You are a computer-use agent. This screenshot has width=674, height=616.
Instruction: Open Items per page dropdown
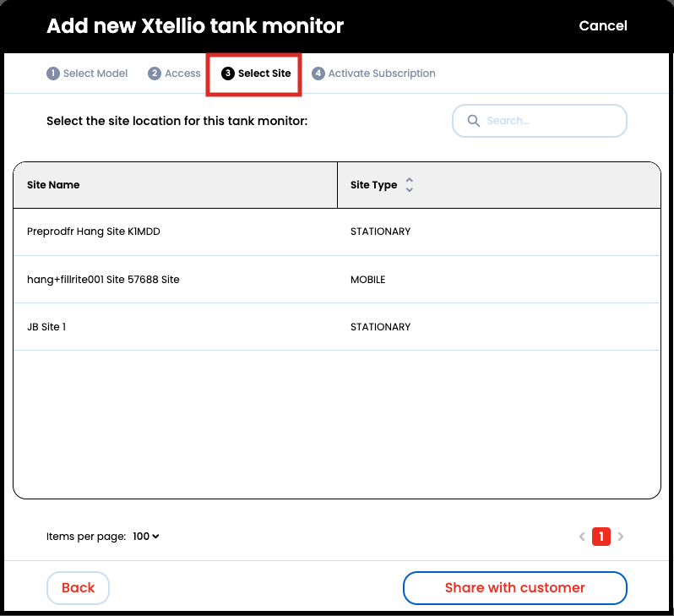point(146,537)
